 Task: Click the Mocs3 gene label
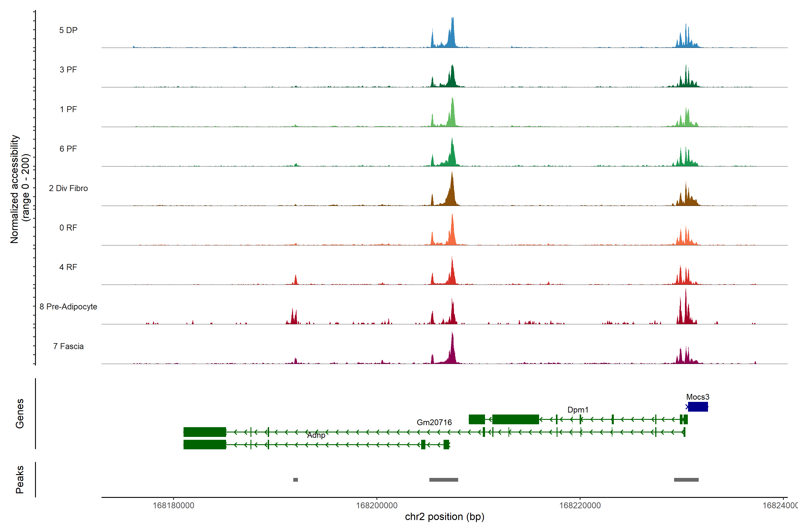(698, 397)
